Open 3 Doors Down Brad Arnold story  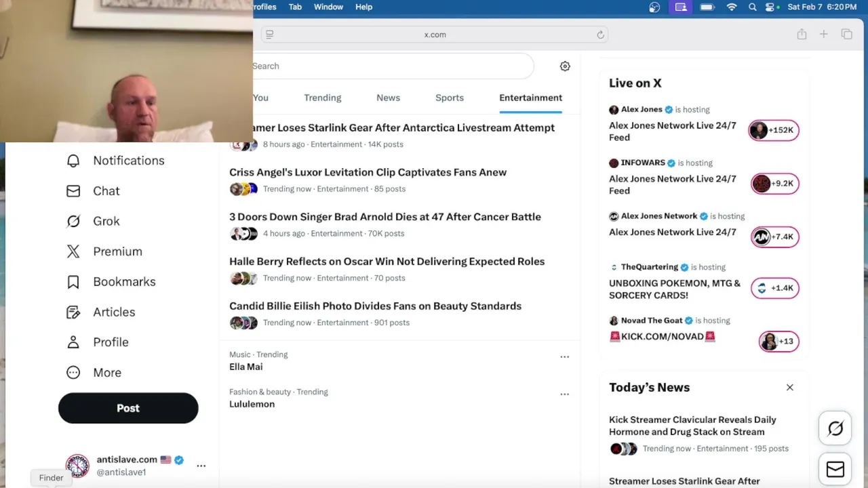[385, 217]
